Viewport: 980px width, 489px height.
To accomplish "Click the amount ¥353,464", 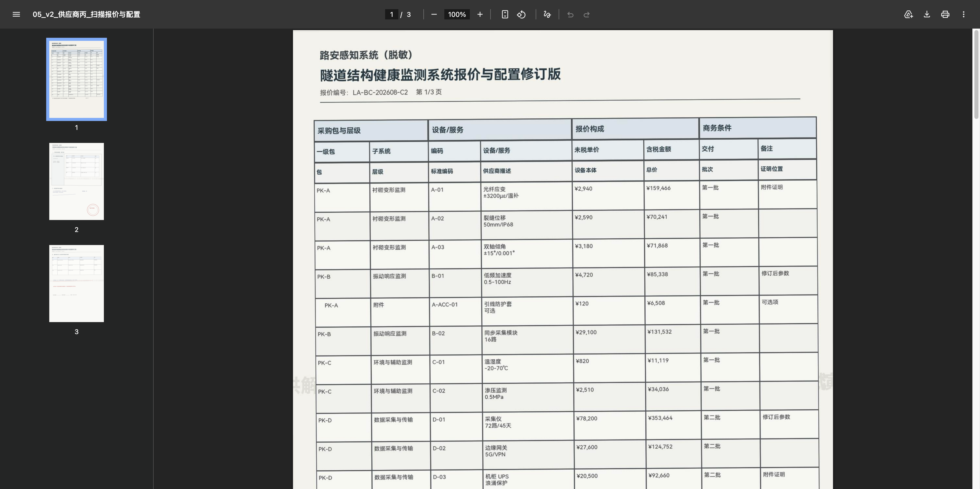I will pos(660,418).
